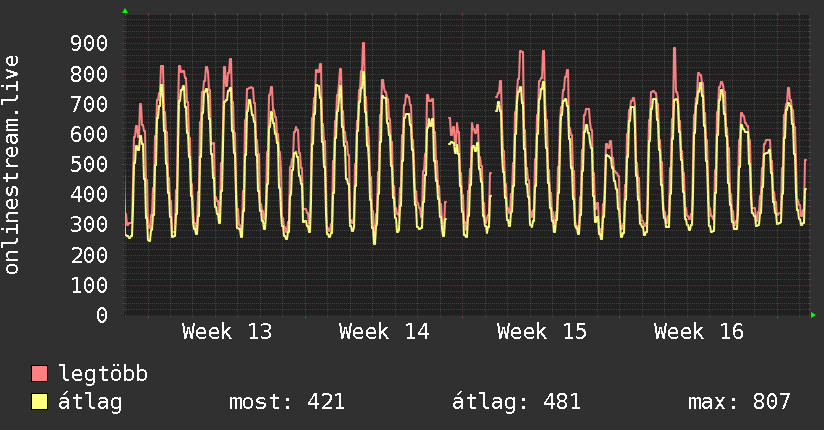Image resolution: width=824 pixels, height=430 pixels.
Task: Click the max: 807 statistic
Action: pos(739,402)
